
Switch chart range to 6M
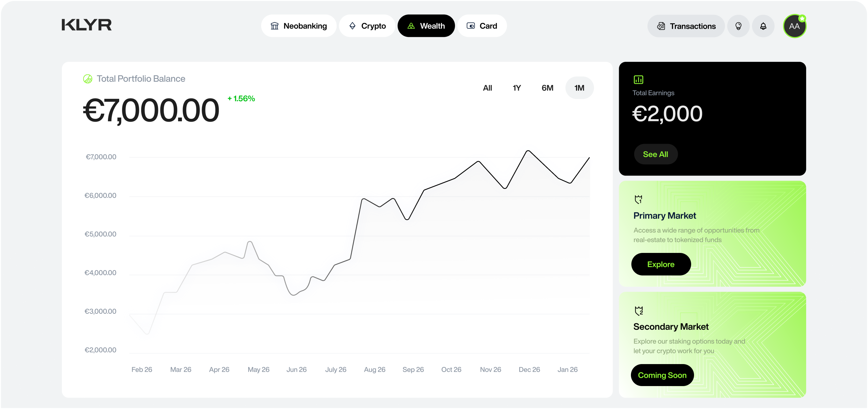547,88
